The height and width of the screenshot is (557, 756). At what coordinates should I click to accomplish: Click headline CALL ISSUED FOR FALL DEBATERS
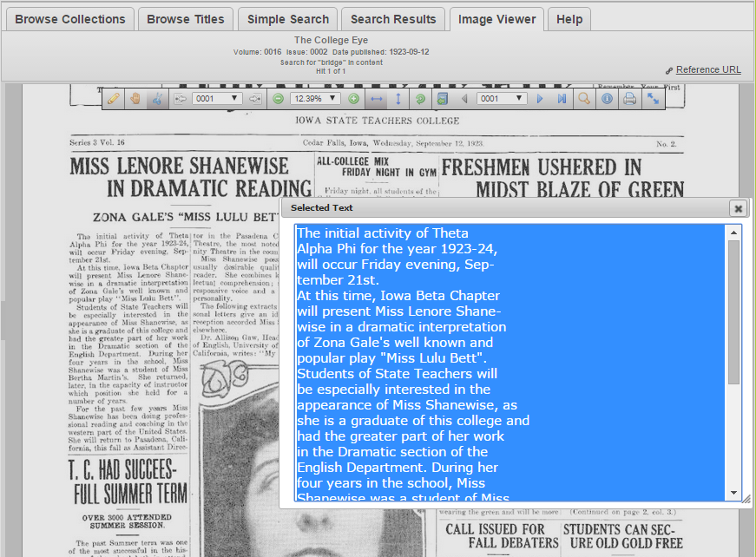point(502,536)
